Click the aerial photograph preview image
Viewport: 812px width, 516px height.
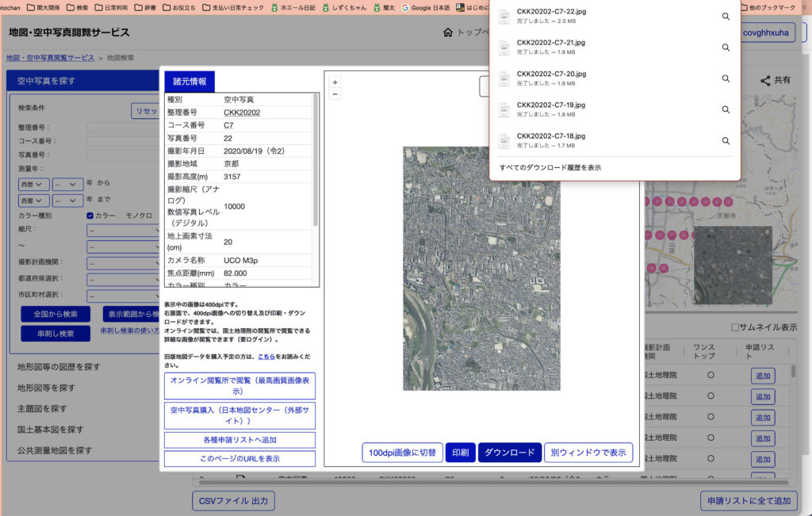(x=481, y=268)
